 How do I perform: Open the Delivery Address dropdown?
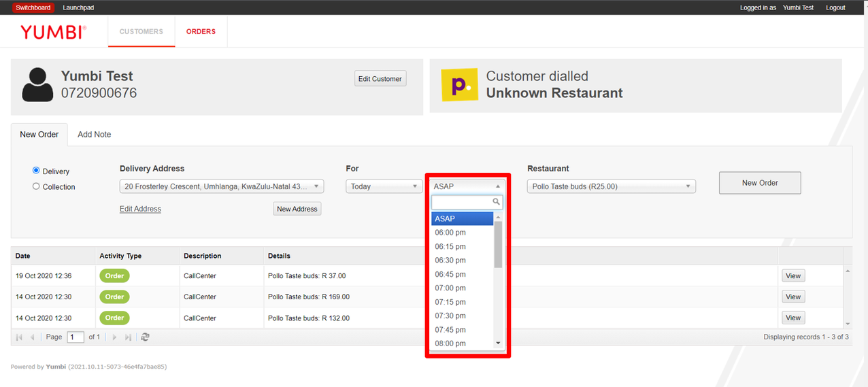222,186
